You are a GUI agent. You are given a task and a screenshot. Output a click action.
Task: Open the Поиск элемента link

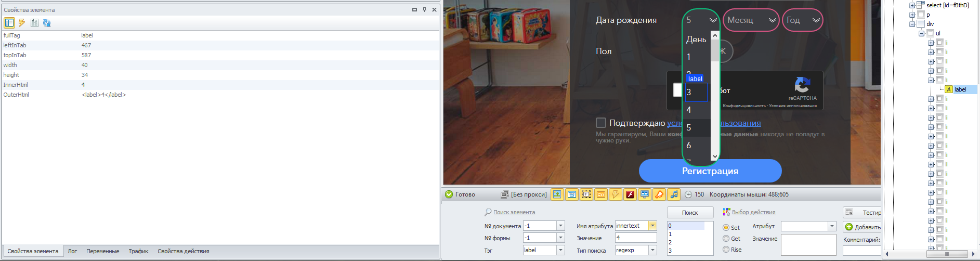514,212
